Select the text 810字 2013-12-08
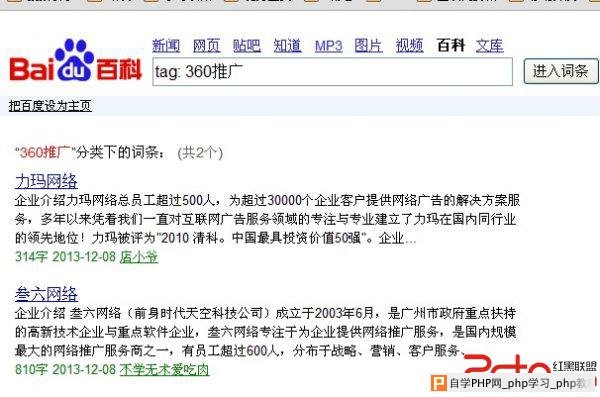600x397 pixels. (65, 370)
